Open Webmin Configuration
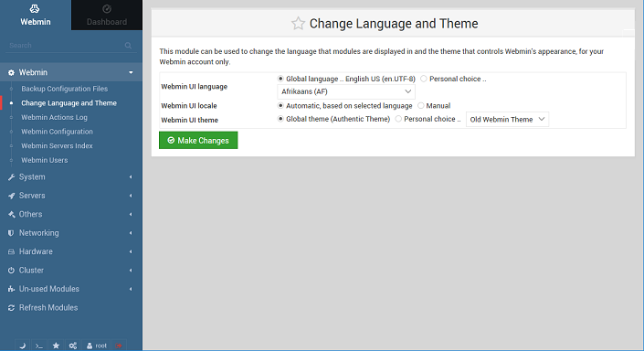Viewport: 644px width, 351px height. click(x=57, y=132)
